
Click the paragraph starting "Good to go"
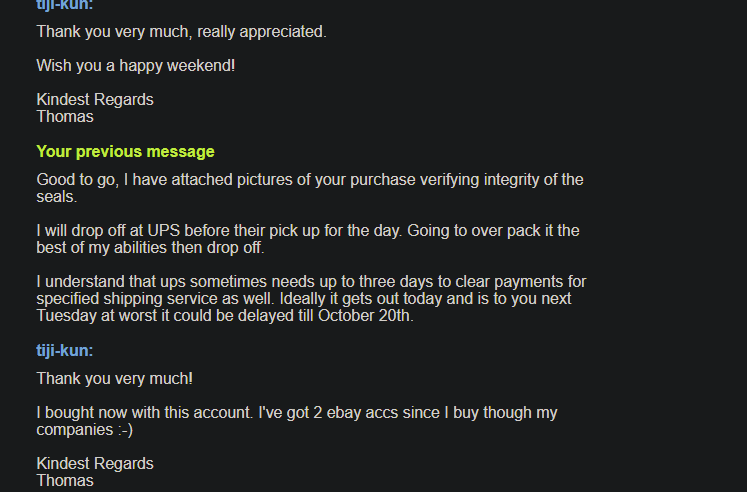coord(310,188)
